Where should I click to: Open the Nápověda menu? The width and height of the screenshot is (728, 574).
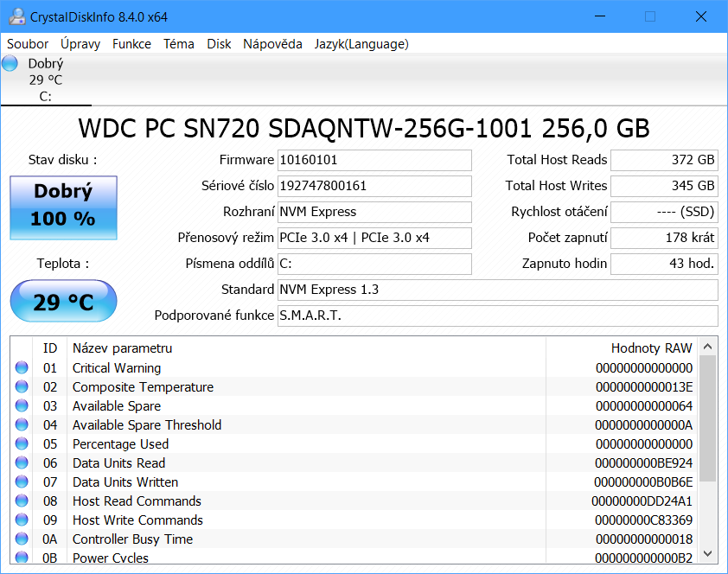272,44
